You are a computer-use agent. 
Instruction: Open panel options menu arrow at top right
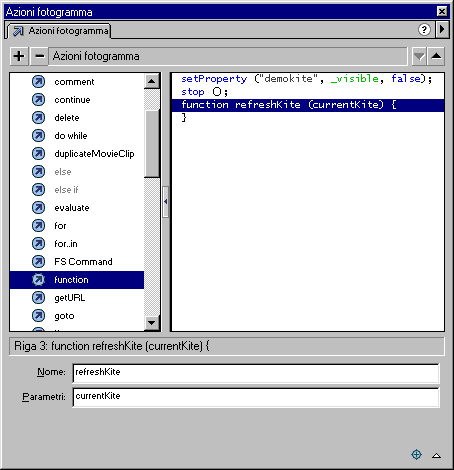tap(442, 29)
